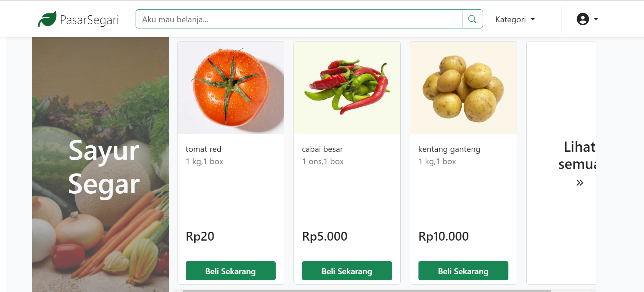Click the product name 'cabai besar'

pyautogui.click(x=322, y=149)
